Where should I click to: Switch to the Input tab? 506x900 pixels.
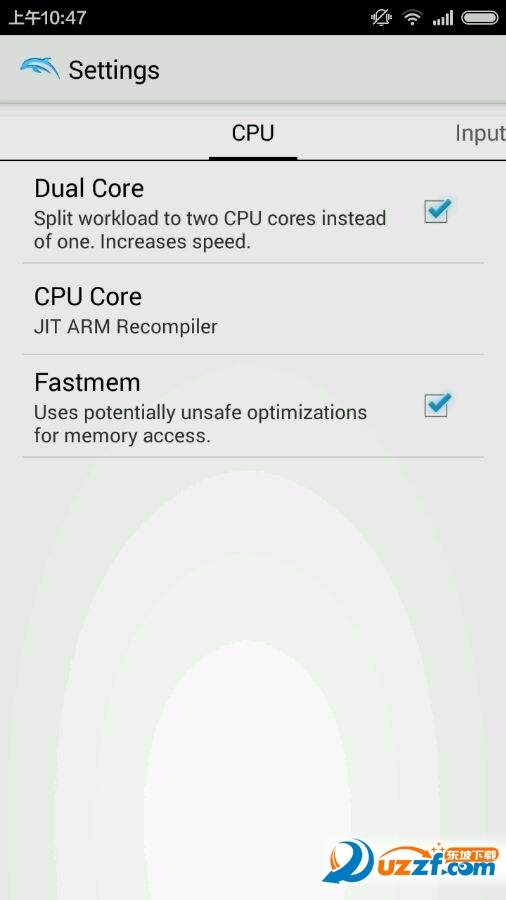tap(480, 133)
